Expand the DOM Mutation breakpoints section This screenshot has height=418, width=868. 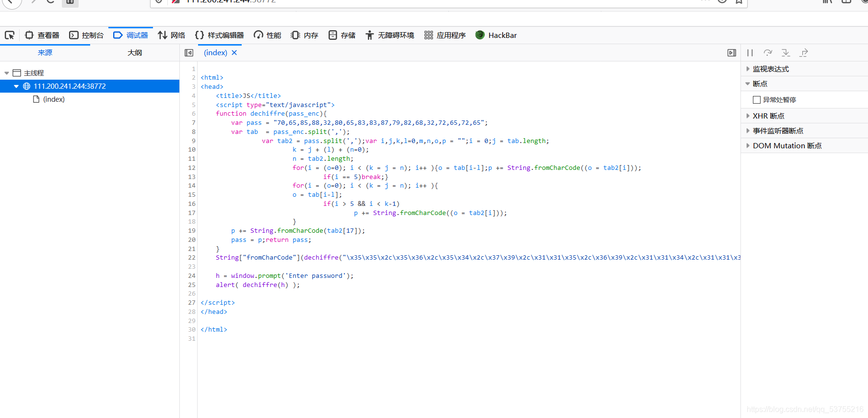coord(804,146)
